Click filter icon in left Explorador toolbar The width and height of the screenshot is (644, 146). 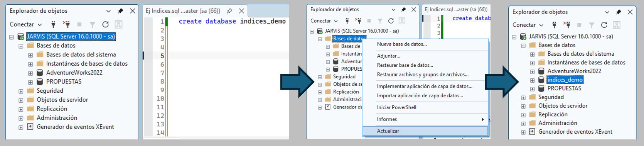click(93, 24)
